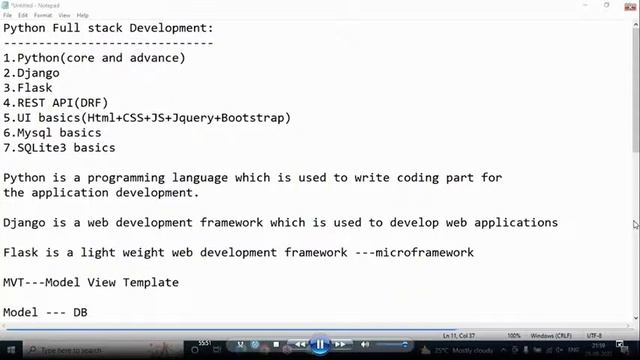Open the Help menu in Notepad
640x360 pixels.
tap(82, 15)
